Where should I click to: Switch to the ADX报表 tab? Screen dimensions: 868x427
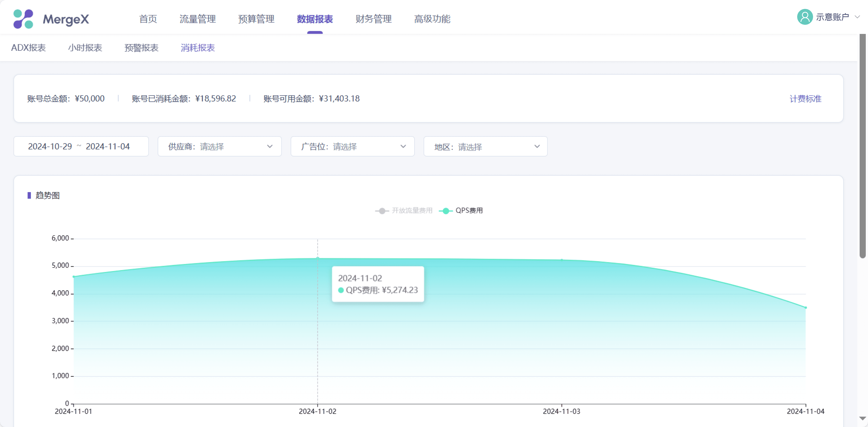pyautogui.click(x=28, y=48)
